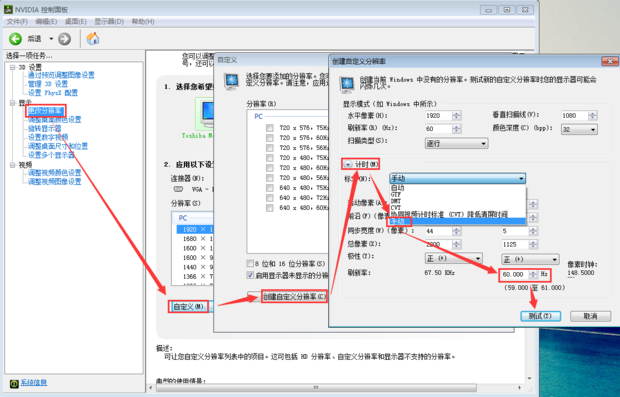
Task: Tick the 720 x 480 75Hz checkbox
Action: [270, 158]
